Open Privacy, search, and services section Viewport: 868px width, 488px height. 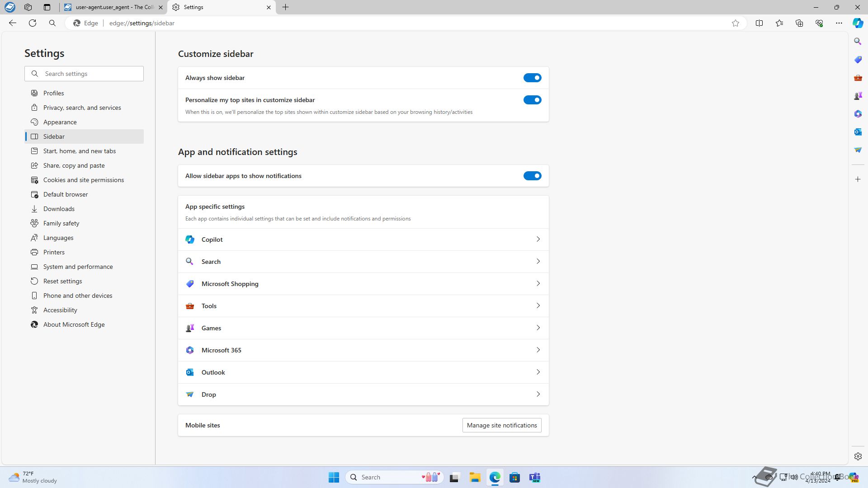pyautogui.click(x=84, y=108)
